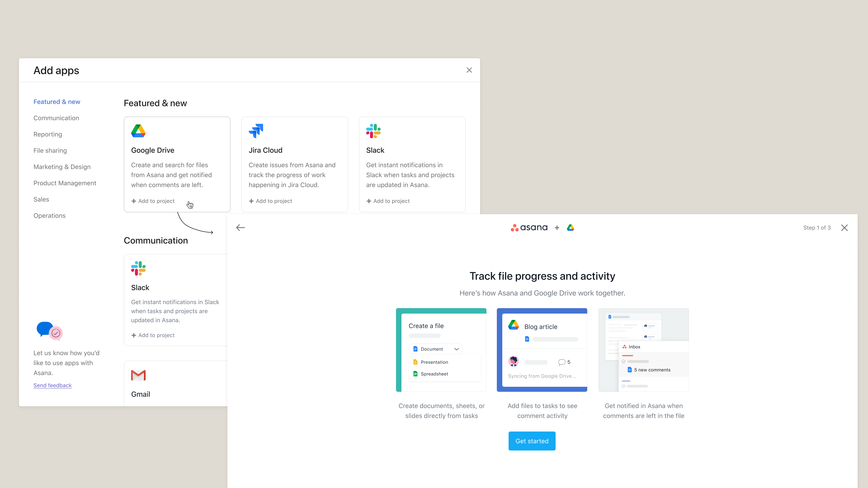
Task: Click the Jira Cloud logo icon
Action: [256, 131]
